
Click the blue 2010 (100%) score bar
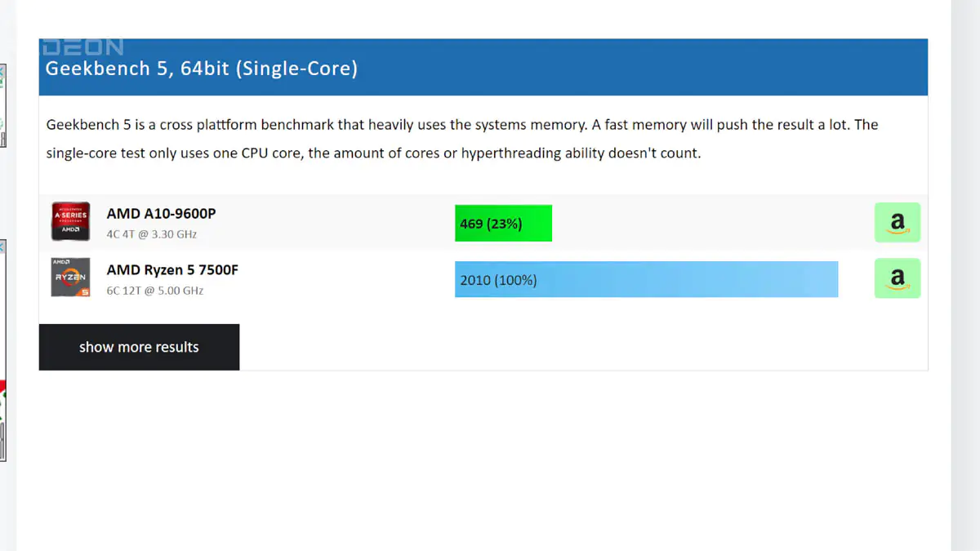pos(646,279)
